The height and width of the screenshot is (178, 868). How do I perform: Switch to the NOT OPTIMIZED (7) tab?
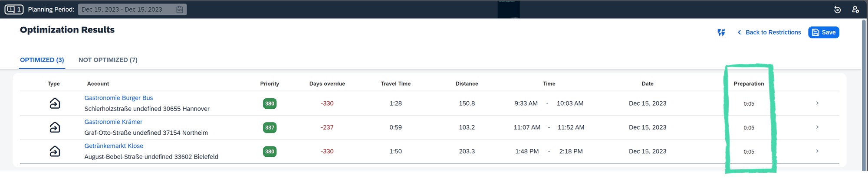[108, 60]
